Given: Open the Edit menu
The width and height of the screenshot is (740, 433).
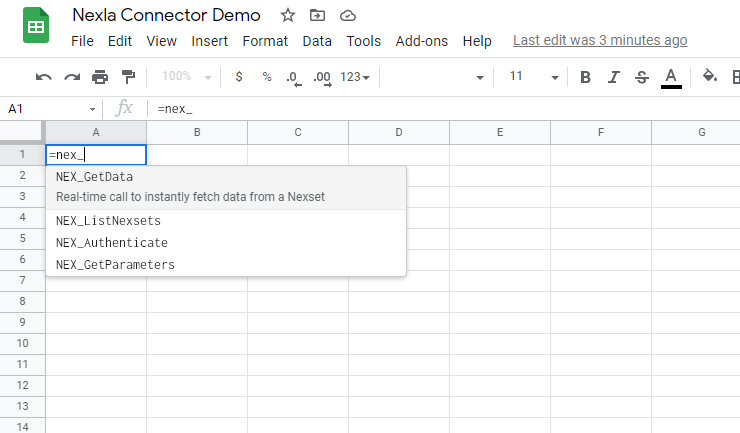Looking at the screenshot, I should coord(119,41).
